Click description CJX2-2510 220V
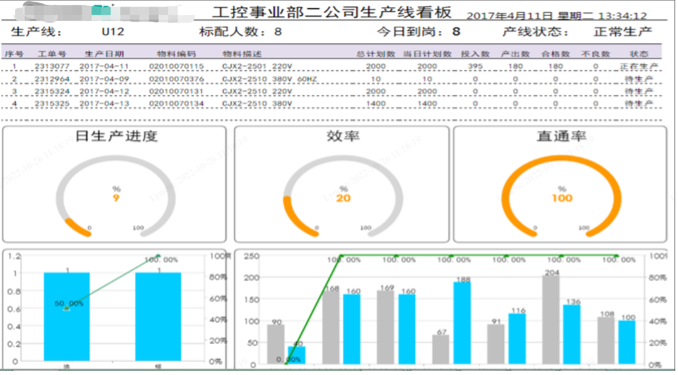 point(257,91)
